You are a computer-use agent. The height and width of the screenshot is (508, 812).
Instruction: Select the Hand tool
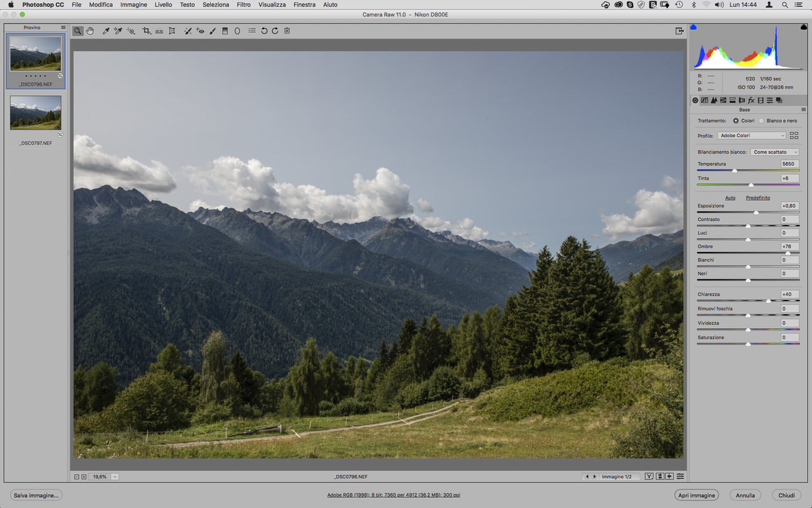pos(90,30)
